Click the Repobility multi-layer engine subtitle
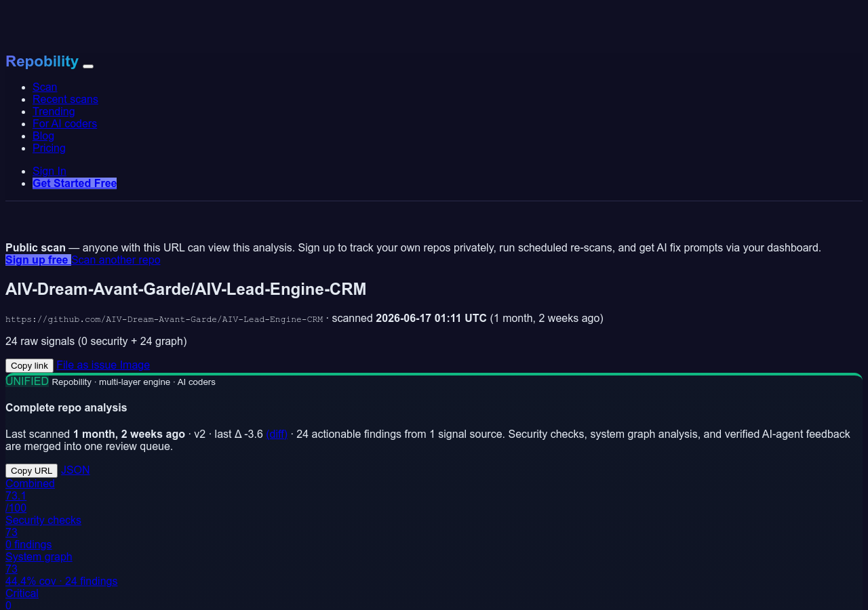868x610 pixels. [134, 382]
